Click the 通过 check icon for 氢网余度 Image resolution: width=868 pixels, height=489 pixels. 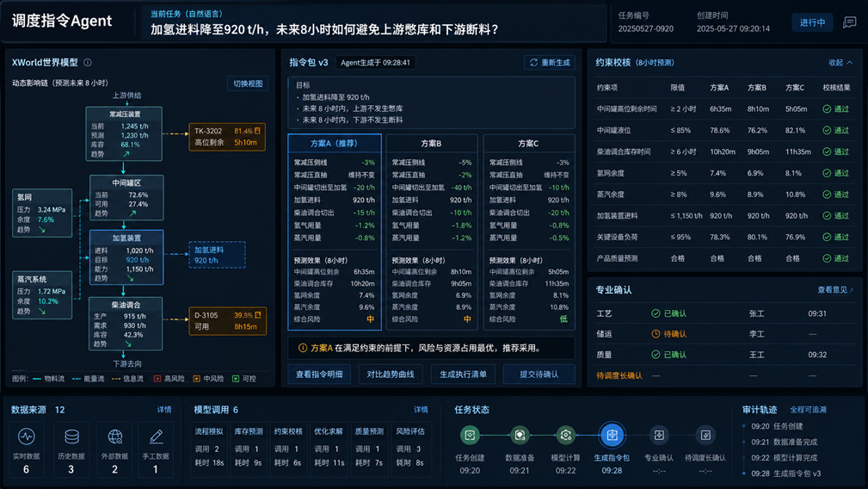(x=827, y=173)
